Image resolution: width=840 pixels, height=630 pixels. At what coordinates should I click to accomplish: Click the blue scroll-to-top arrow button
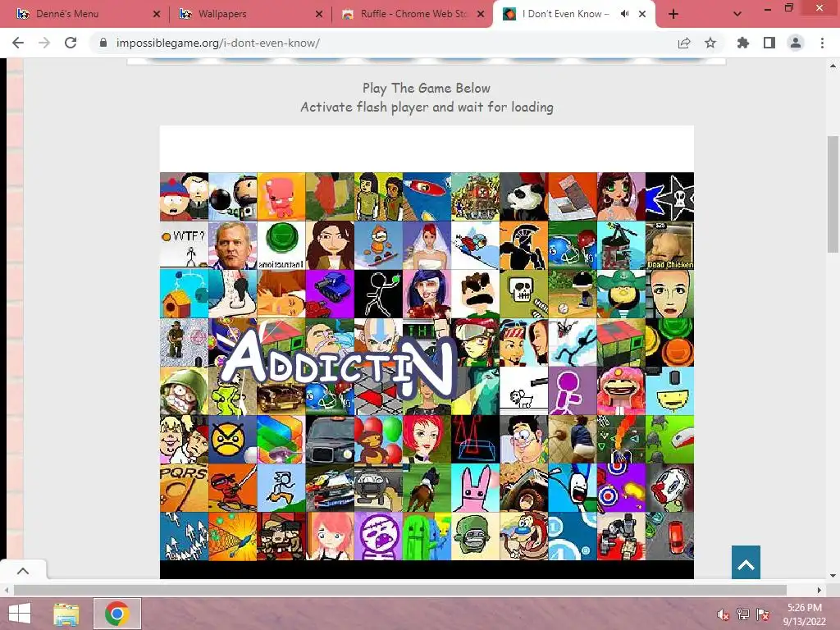[x=746, y=562]
